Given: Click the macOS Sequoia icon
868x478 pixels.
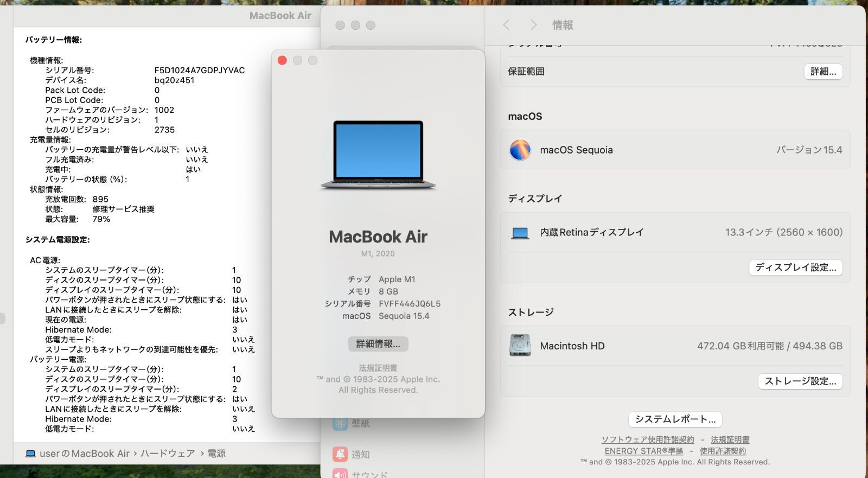Looking at the screenshot, I should tap(520, 150).
